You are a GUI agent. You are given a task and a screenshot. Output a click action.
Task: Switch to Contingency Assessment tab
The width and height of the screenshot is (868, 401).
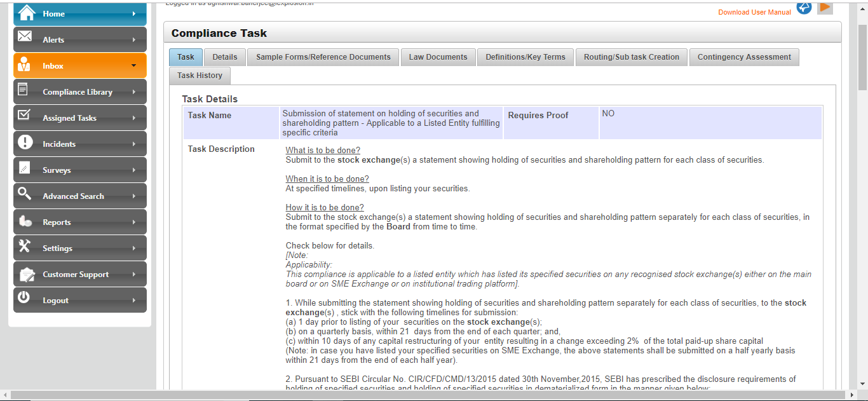point(744,57)
